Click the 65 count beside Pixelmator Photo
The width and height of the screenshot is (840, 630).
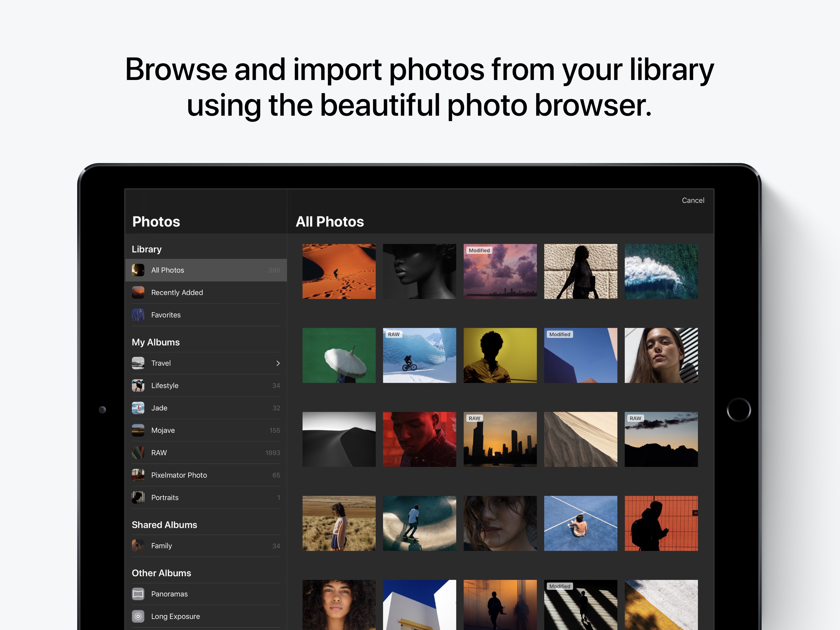pyautogui.click(x=276, y=475)
